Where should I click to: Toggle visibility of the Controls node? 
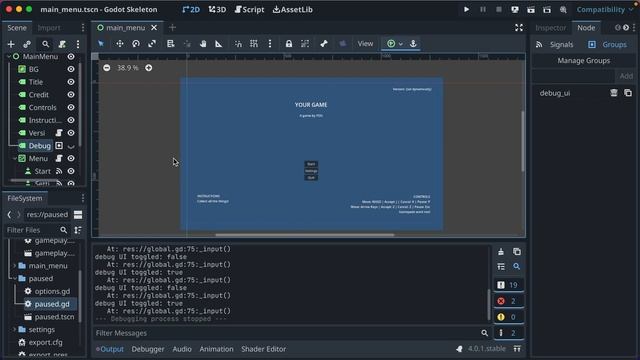click(x=71, y=107)
